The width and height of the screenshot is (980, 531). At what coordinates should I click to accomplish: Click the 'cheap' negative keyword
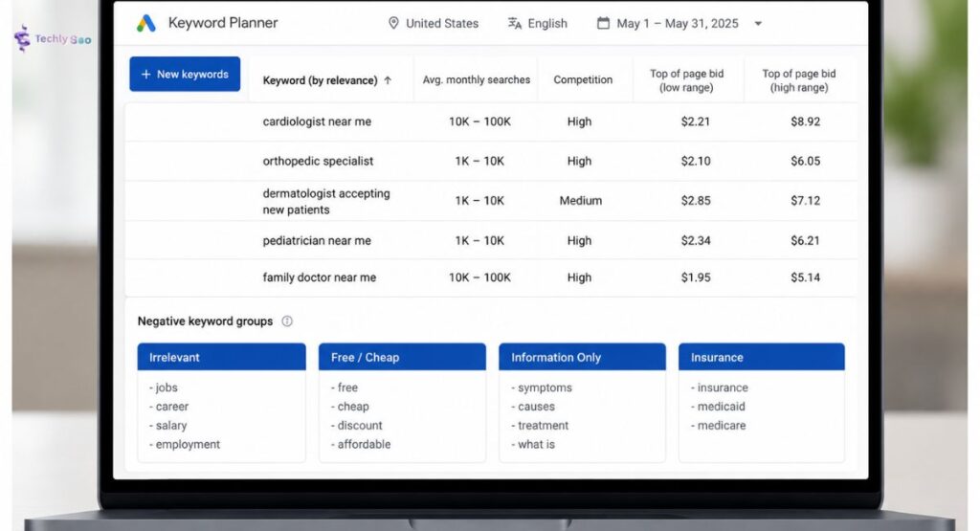353,406
